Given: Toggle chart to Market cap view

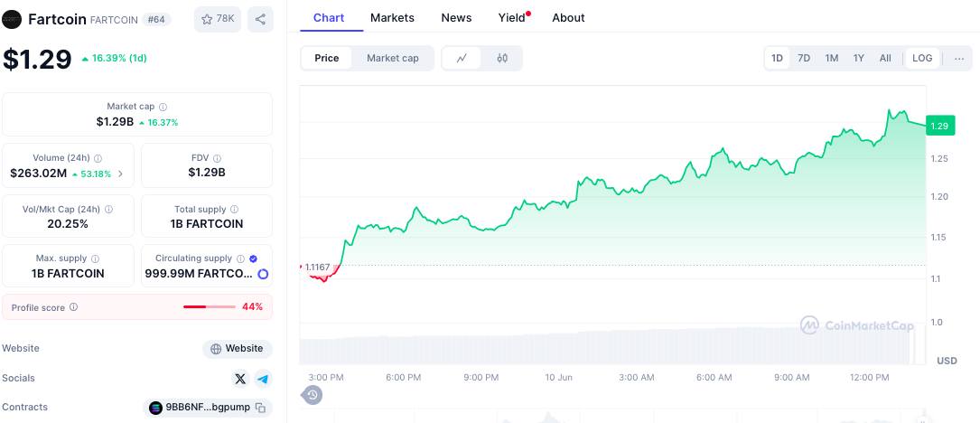Looking at the screenshot, I should (x=392, y=58).
